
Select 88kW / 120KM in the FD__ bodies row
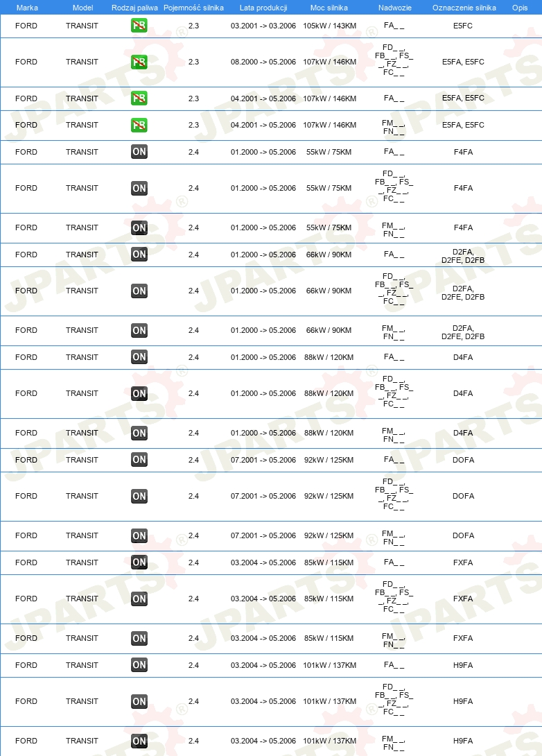click(x=329, y=393)
